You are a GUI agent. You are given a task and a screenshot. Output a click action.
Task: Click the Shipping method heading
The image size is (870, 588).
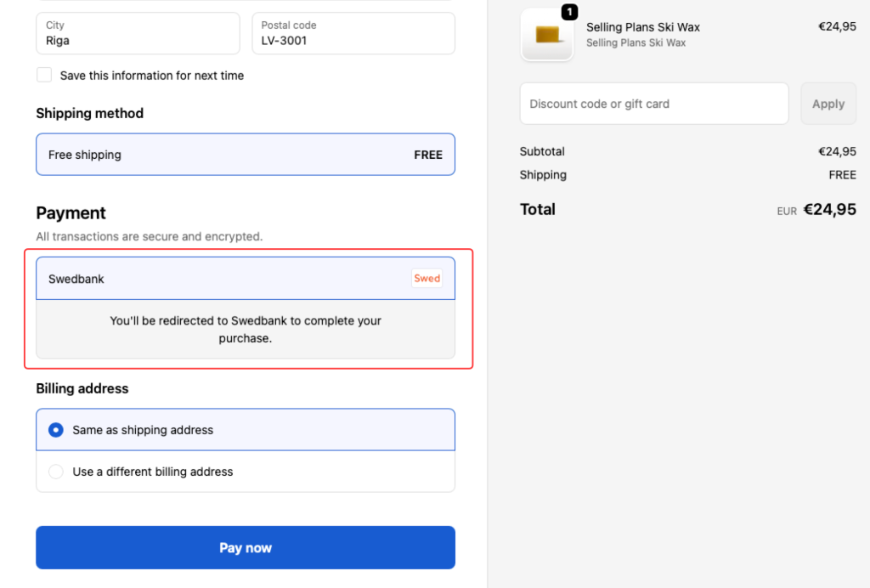tap(90, 113)
